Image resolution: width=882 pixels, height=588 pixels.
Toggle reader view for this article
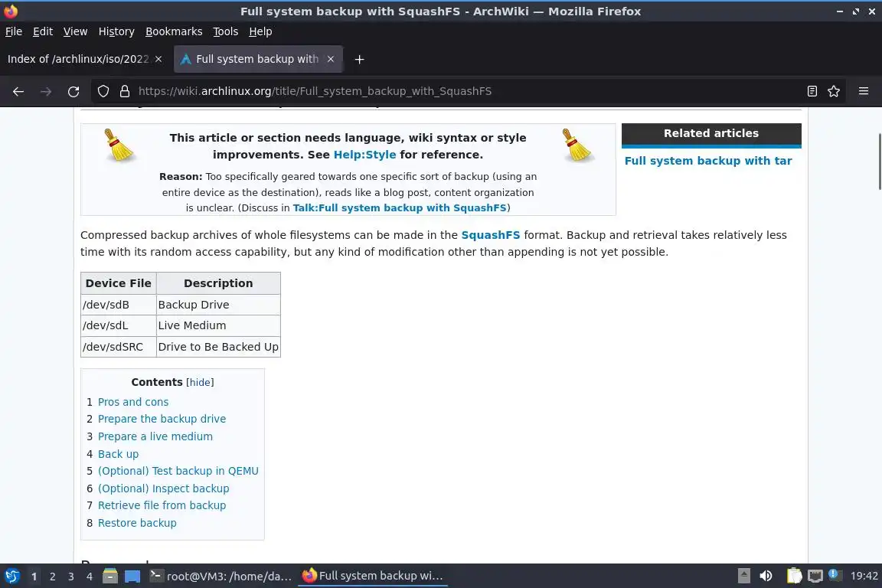812,91
